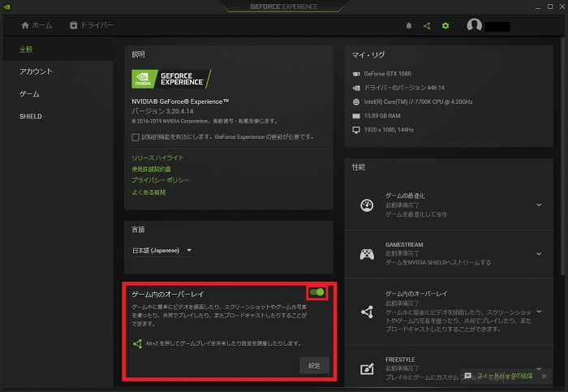Click the バージョン 3.20.4.14 text
This screenshot has width=568, height=392.
(x=162, y=111)
